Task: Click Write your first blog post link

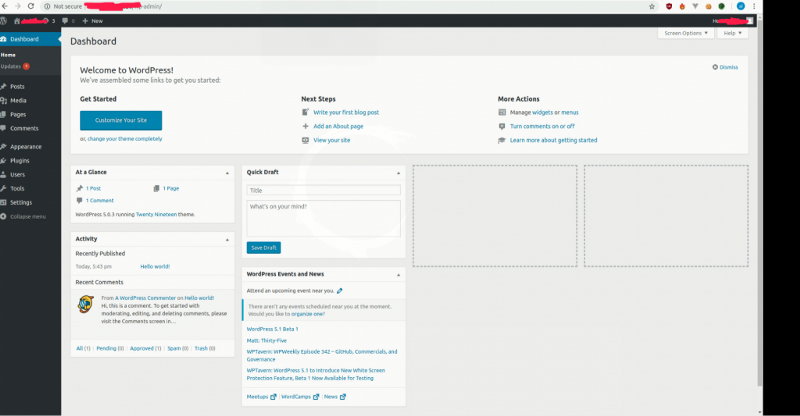Action: click(346, 112)
